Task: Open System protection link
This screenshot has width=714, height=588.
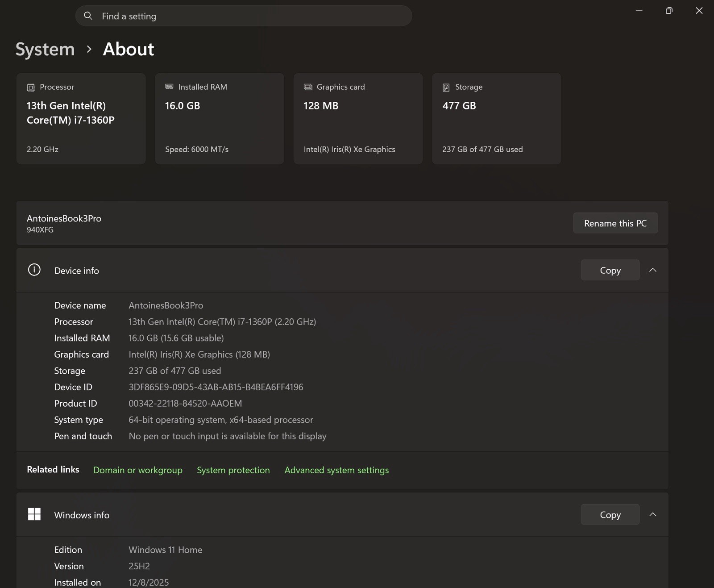Action: click(233, 470)
